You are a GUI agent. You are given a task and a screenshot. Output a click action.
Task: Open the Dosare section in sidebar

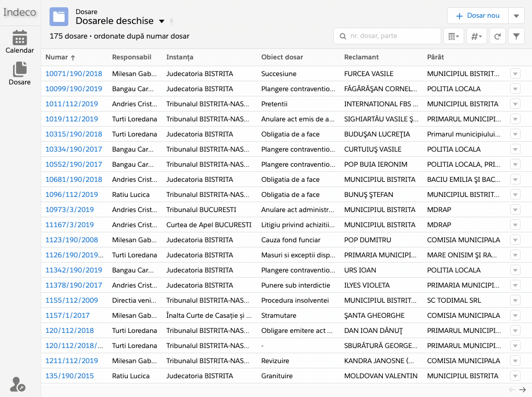click(x=20, y=73)
